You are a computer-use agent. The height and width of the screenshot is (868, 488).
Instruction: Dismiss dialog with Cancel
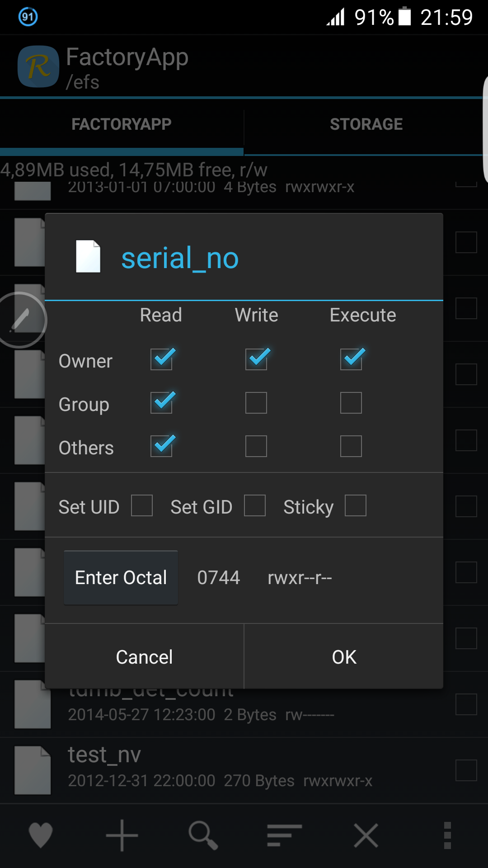click(144, 656)
